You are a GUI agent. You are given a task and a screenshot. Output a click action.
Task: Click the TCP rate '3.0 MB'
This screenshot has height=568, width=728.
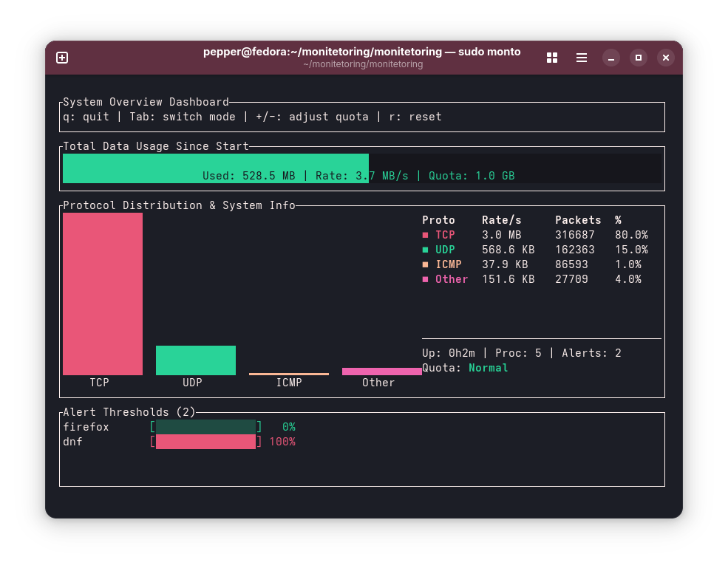pyautogui.click(x=501, y=235)
